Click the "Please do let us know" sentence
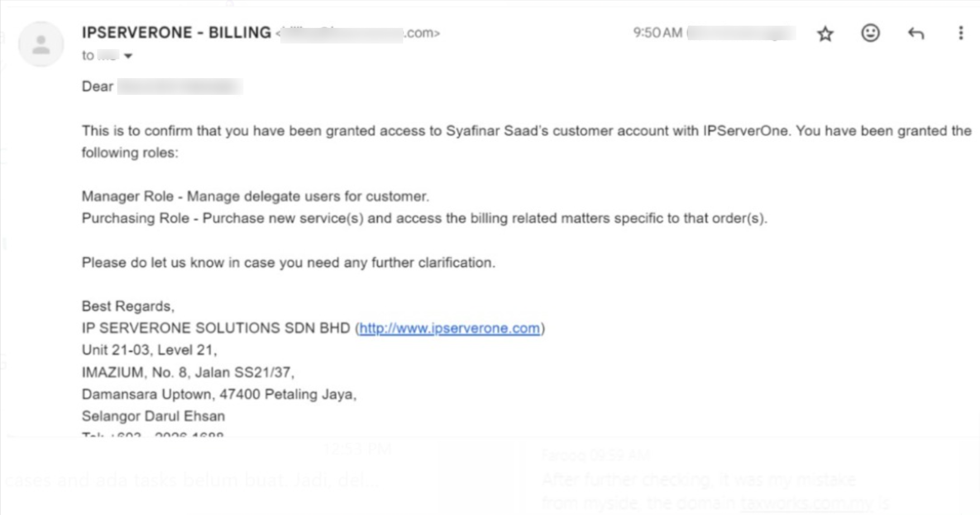Image resolution: width=980 pixels, height=515 pixels. (x=288, y=262)
